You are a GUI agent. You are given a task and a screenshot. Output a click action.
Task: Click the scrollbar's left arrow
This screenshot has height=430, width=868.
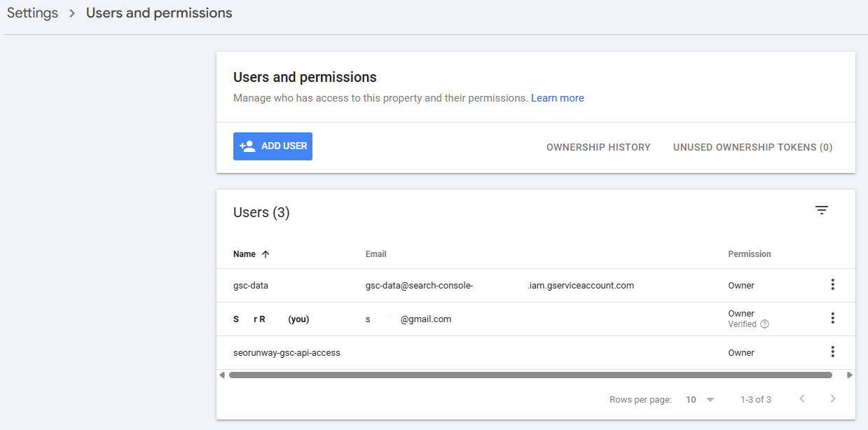click(x=223, y=375)
